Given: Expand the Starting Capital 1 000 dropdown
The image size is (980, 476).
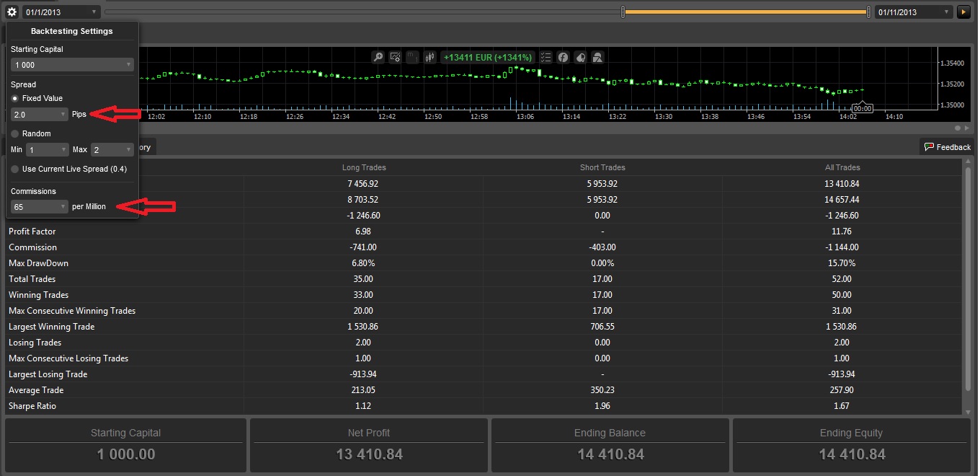Looking at the screenshot, I should [x=72, y=65].
